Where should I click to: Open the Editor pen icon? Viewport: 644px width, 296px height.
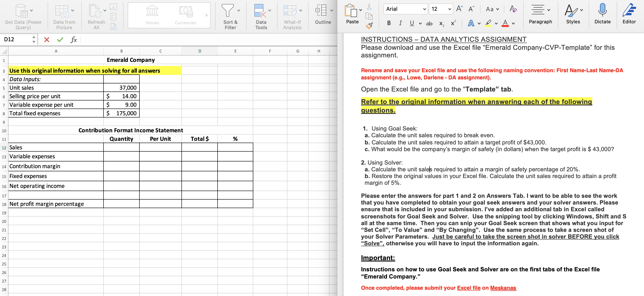coord(629,10)
